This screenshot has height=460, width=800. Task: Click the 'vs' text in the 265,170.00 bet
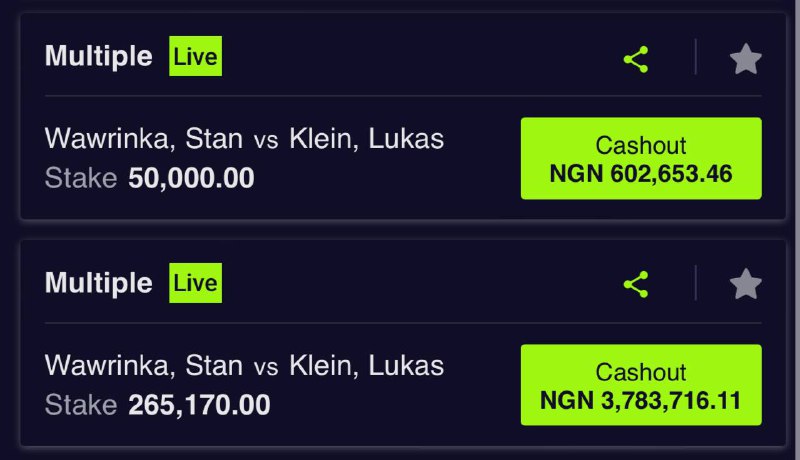266,367
